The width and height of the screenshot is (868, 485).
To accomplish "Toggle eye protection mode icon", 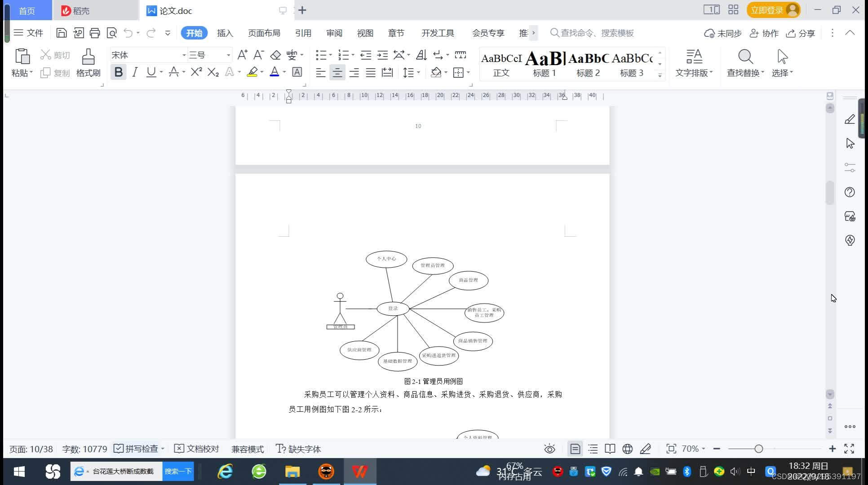I will tap(549, 449).
